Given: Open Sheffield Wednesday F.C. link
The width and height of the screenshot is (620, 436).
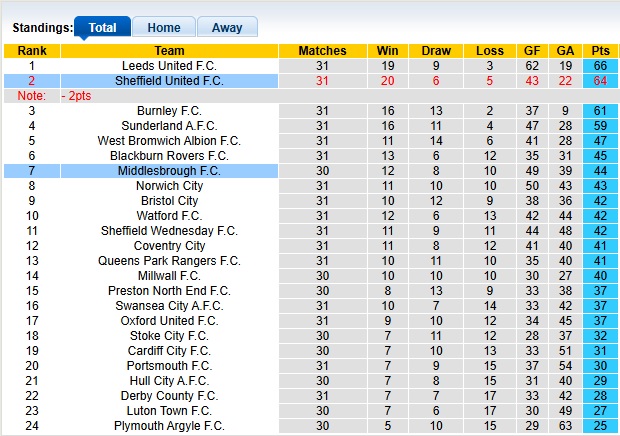Looking at the screenshot, I should tap(169, 231).
